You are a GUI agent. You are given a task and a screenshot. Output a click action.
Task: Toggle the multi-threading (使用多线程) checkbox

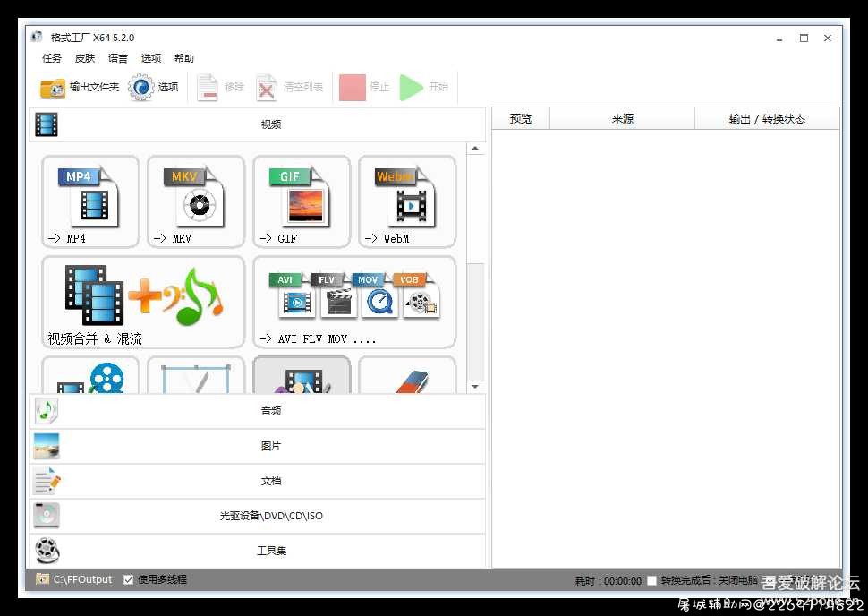[x=129, y=579]
